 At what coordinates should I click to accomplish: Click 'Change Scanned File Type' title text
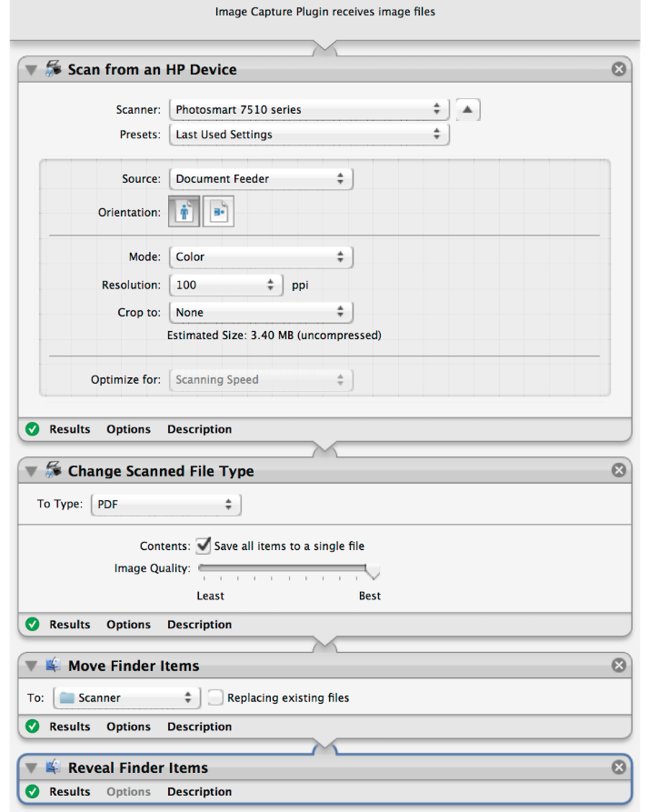tap(161, 471)
